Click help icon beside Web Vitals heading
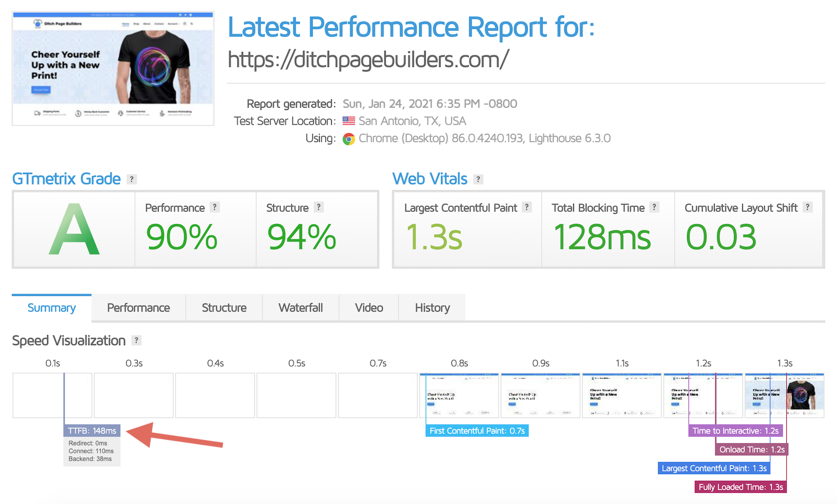Image resolution: width=837 pixels, height=504 pixels. click(478, 179)
